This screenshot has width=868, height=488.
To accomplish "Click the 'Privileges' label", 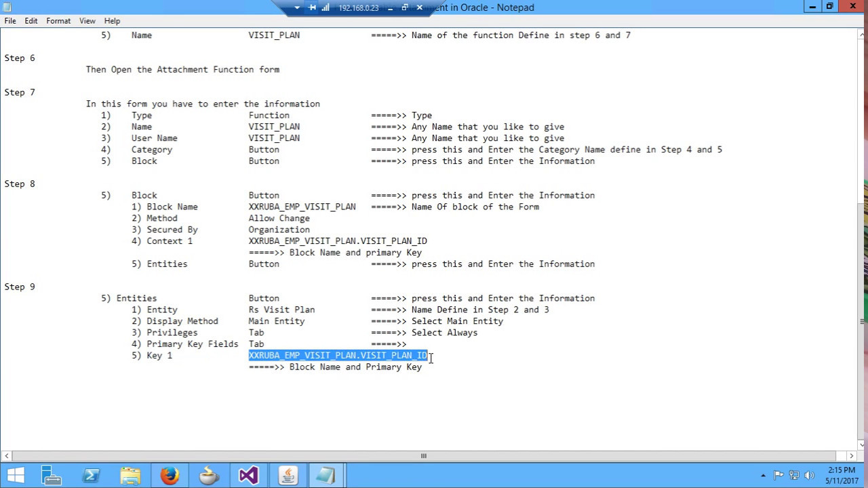I will (172, 333).
